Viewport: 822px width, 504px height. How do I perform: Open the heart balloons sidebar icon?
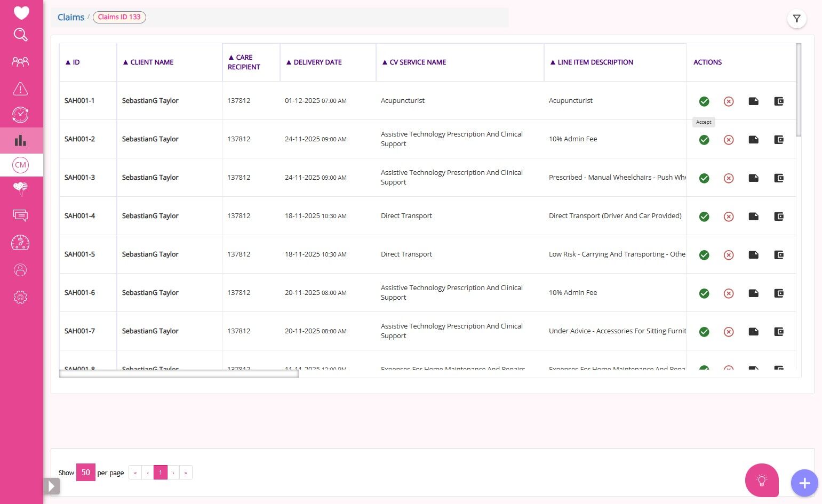point(20,188)
